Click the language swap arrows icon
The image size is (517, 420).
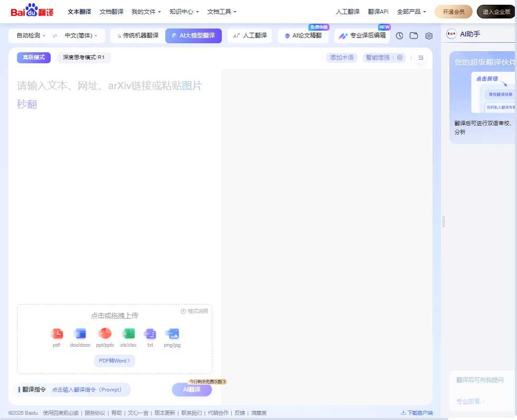point(56,36)
